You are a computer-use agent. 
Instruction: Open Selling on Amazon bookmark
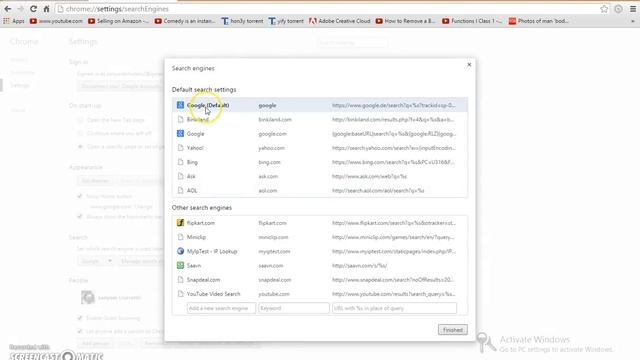(x=119, y=21)
